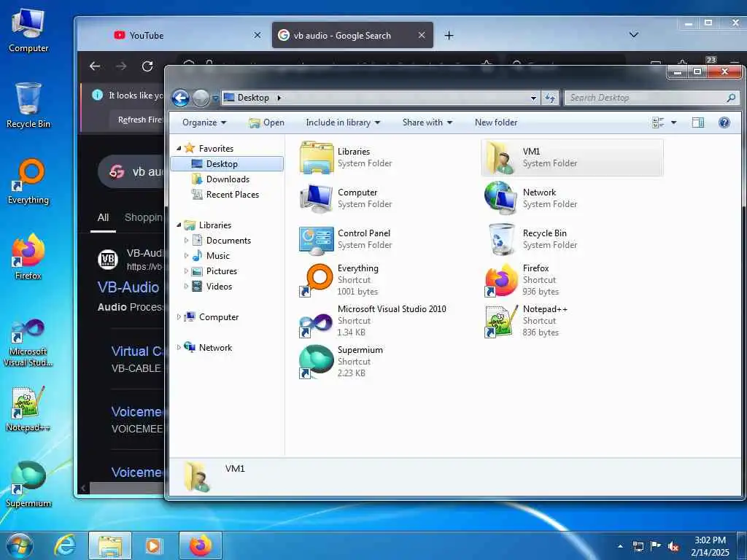Click Open button in Explorer toolbar
The height and width of the screenshot is (560, 747).
point(266,122)
